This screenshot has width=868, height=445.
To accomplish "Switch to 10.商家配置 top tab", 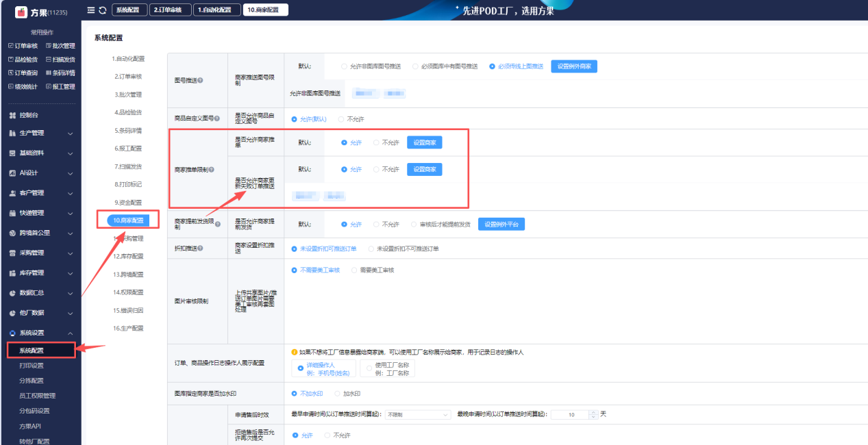I will click(265, 10).
